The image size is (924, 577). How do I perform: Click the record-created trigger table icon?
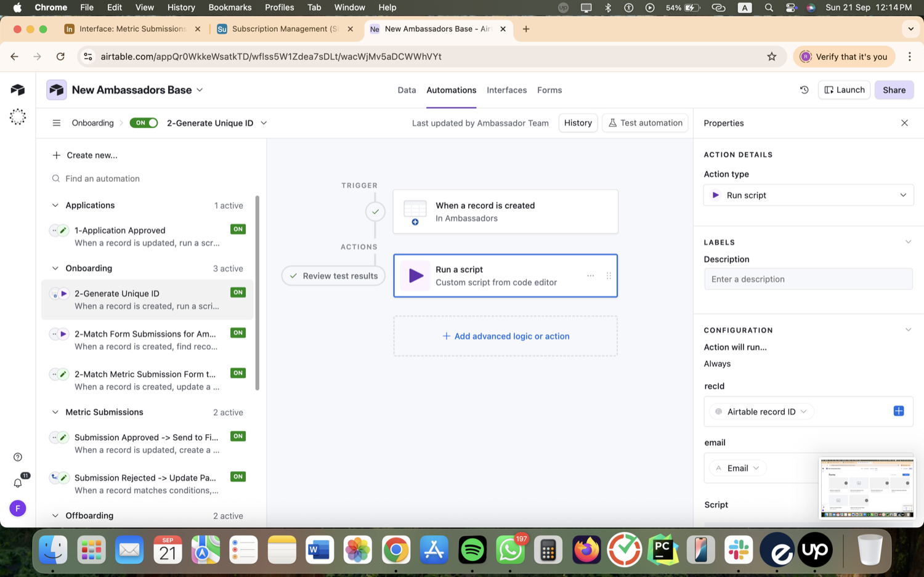click(415, 212)
